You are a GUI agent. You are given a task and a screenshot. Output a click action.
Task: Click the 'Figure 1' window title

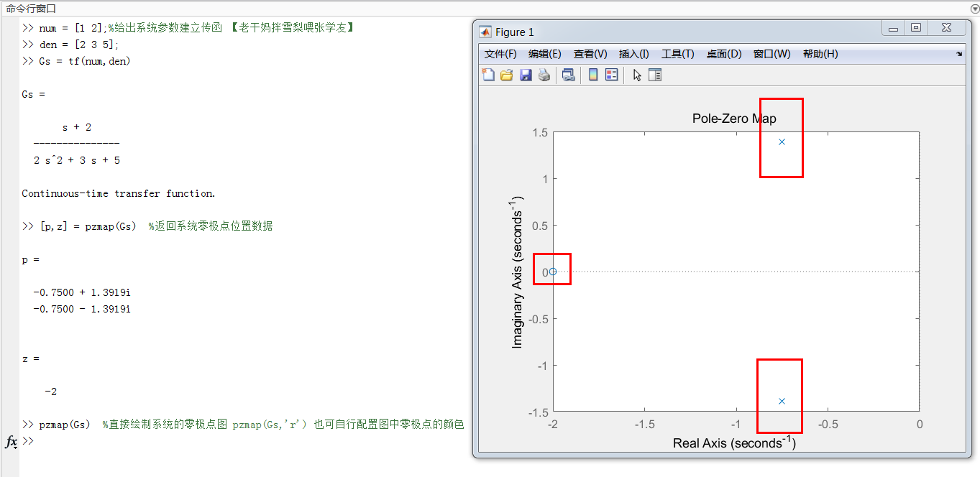[515, 32]
